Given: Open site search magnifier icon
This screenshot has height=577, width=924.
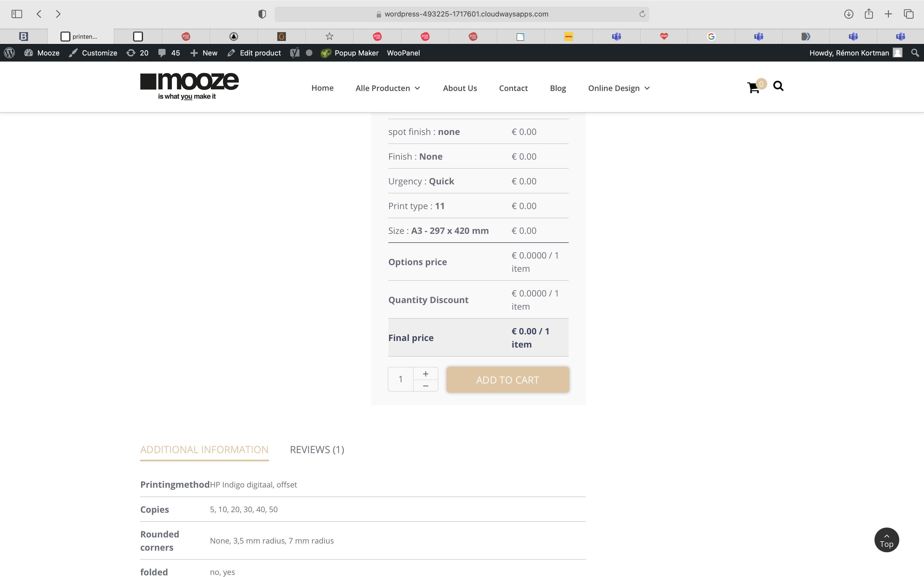Looking at the screenshot, I should pyautogui.click(x=778, y=86).
